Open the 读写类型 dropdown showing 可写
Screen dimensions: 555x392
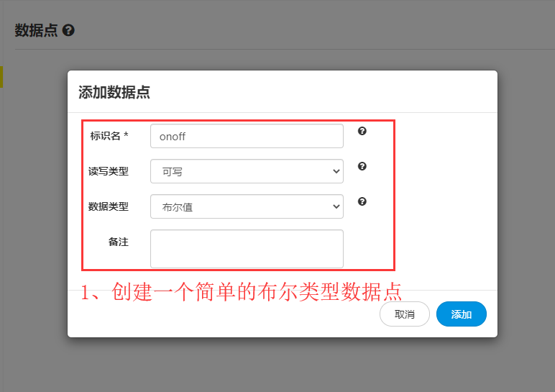click(x=247, y=171)
